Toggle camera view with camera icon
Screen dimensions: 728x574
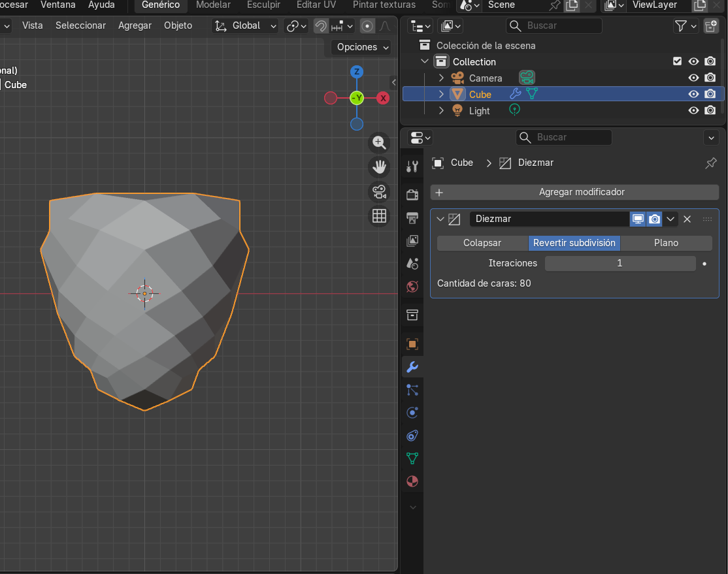[379, 192]
